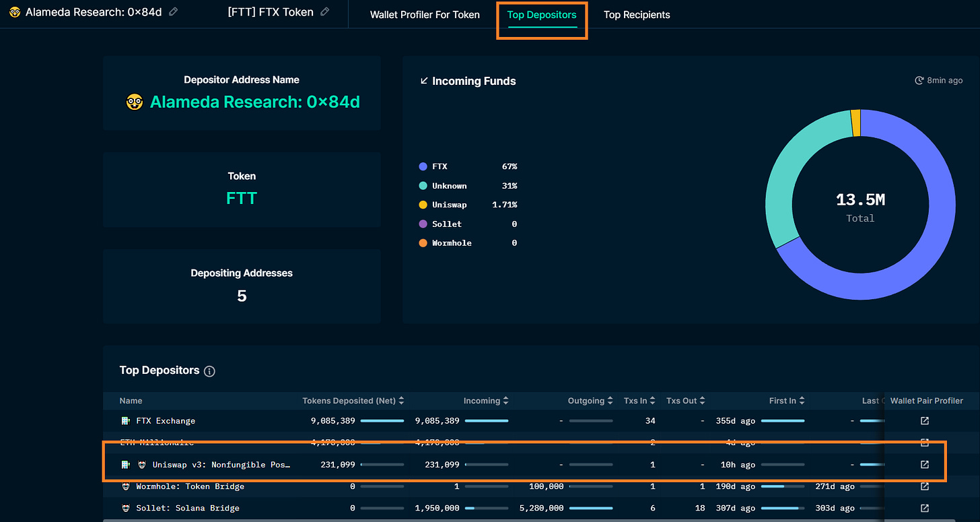Open Sollet: Solana Bridge row name

point(188,508)
